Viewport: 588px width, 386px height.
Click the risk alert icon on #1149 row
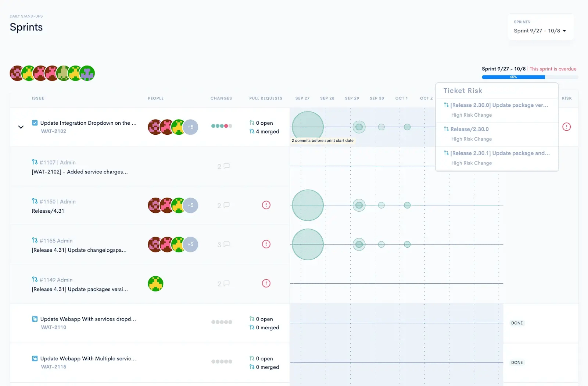266,283
